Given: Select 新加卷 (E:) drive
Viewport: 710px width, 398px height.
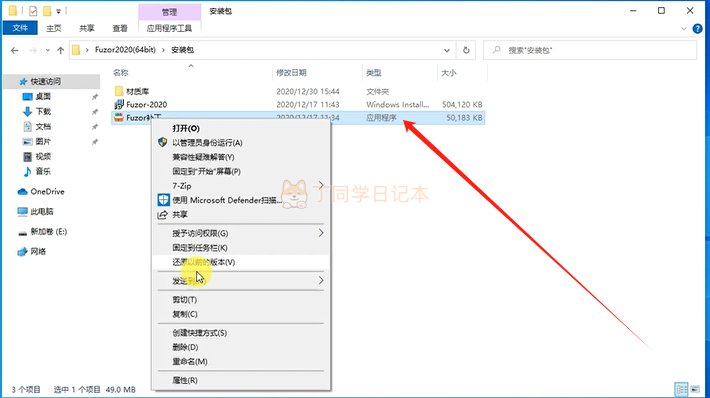Looking at the screenshot, I should pos(48,232).
